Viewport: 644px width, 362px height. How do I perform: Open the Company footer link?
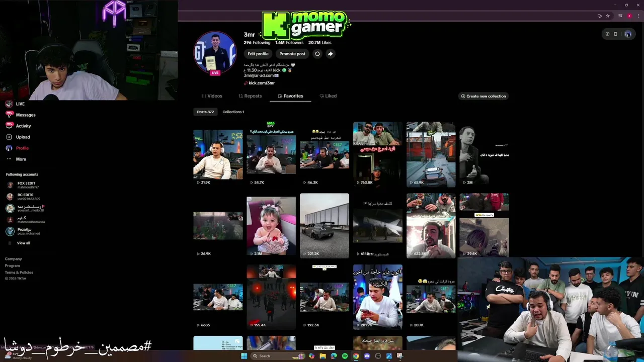(x=14, y=259)
